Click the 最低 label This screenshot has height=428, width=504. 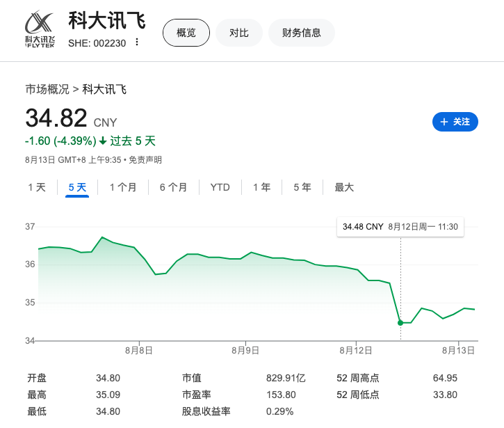[37, 411]
